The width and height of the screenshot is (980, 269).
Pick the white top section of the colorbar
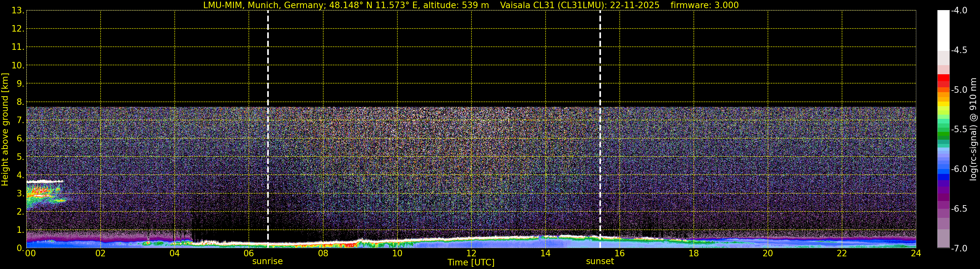tap(943, 31)
